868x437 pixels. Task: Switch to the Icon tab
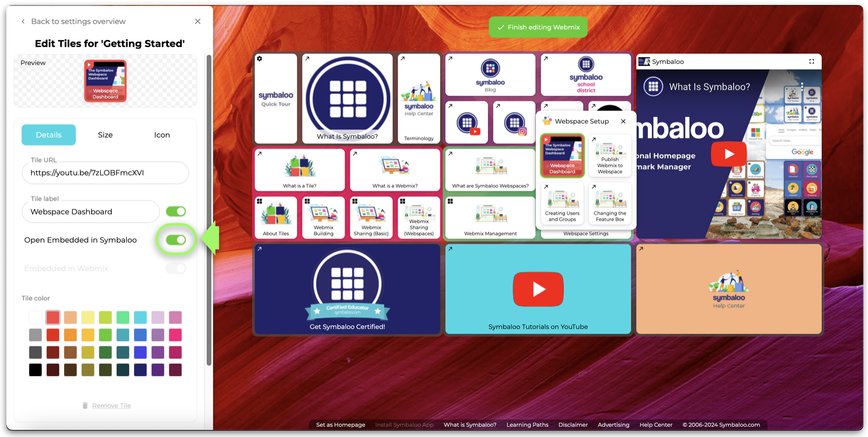click(162, 135)
